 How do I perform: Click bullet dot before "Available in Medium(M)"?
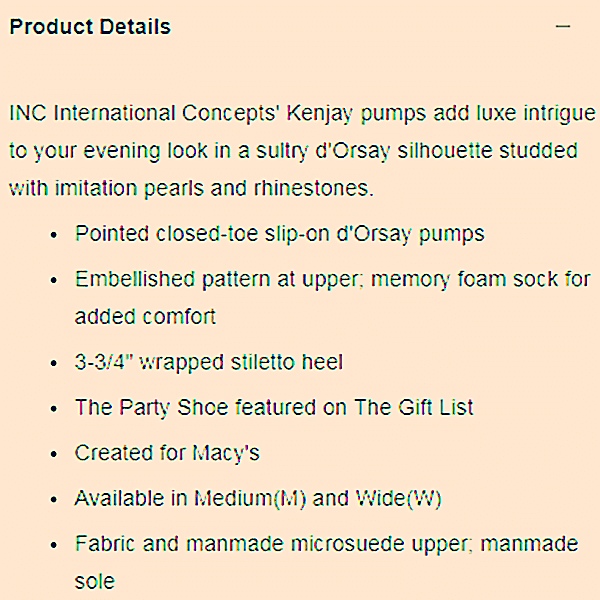53,499
